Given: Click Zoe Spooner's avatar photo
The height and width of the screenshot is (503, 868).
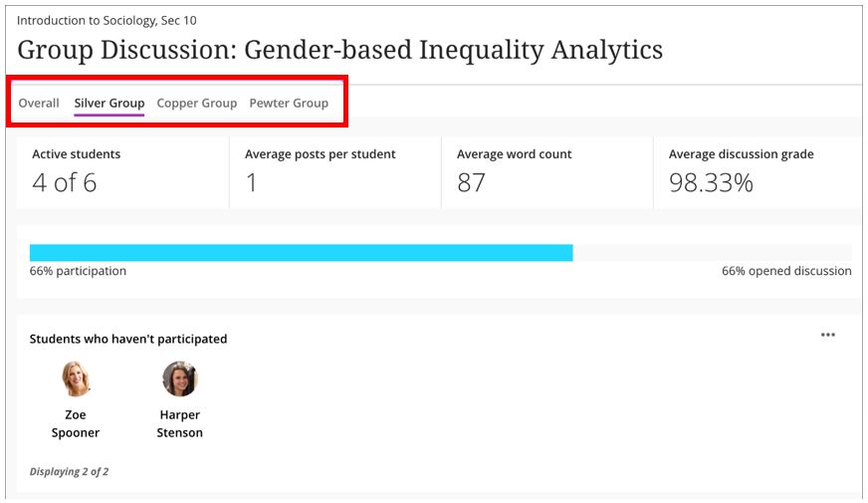Looking at the screenshot, I should click(x=76, y=378).
